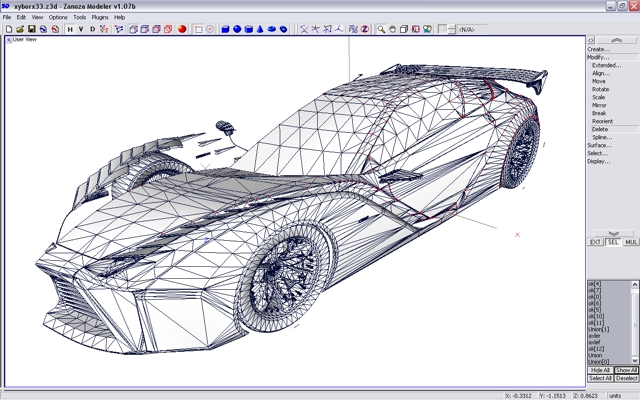Click the Zoom magnifier tool icon
The image size is (640, 400).
click(381, 29)
